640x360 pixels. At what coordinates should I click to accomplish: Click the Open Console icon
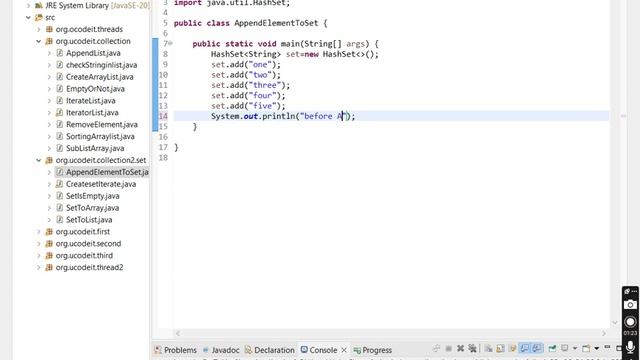(x=586, y=349)
